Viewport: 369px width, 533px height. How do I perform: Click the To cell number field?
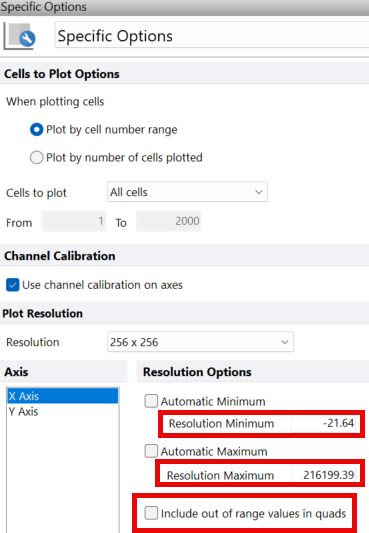tap(169, 221)
